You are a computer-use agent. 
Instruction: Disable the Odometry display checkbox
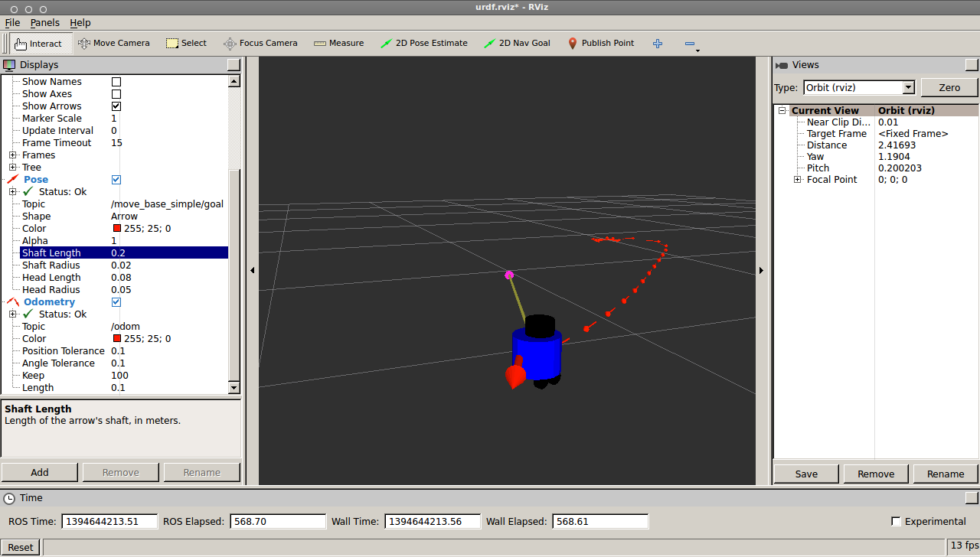[x=116, y=302]
